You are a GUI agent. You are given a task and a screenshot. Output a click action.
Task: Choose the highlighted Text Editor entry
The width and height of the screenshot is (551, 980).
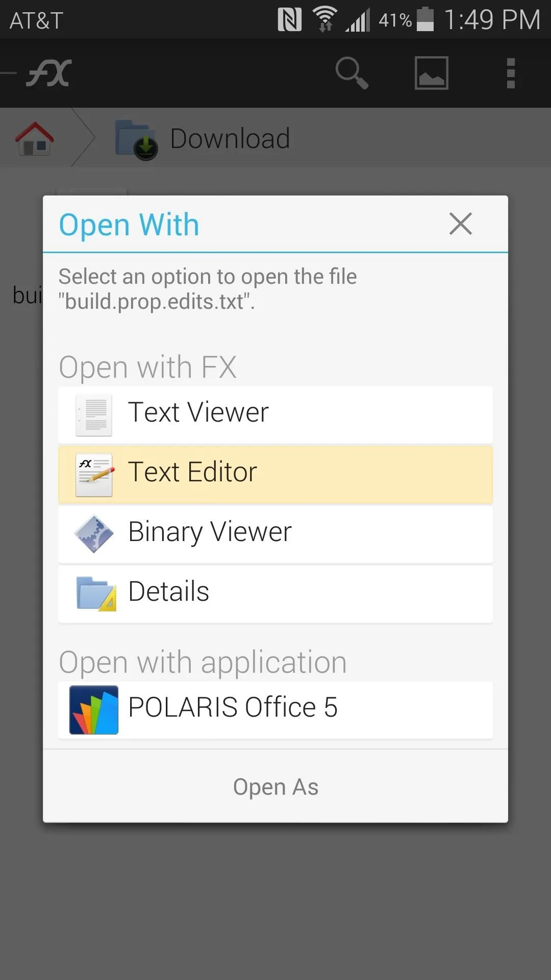point(275,475)
